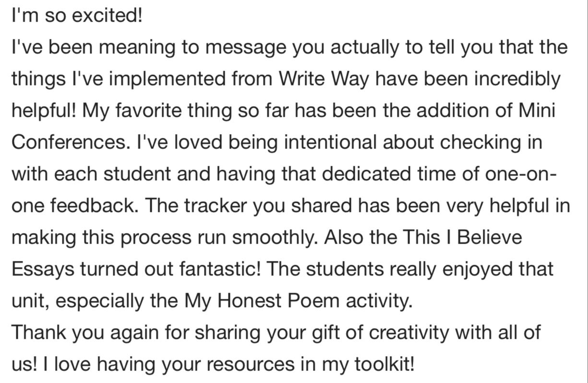Click the text "I'm so excited!"
588x383 pixels.
(77, 16)
